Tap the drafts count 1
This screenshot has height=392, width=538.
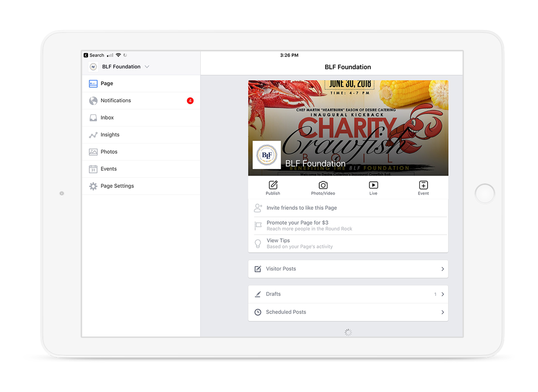click(435, 294)
